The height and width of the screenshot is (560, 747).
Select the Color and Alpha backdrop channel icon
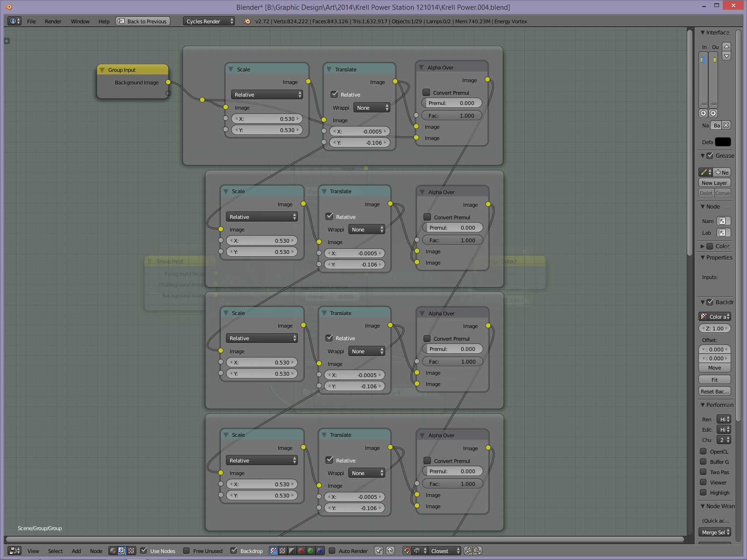tap(274, 551)
